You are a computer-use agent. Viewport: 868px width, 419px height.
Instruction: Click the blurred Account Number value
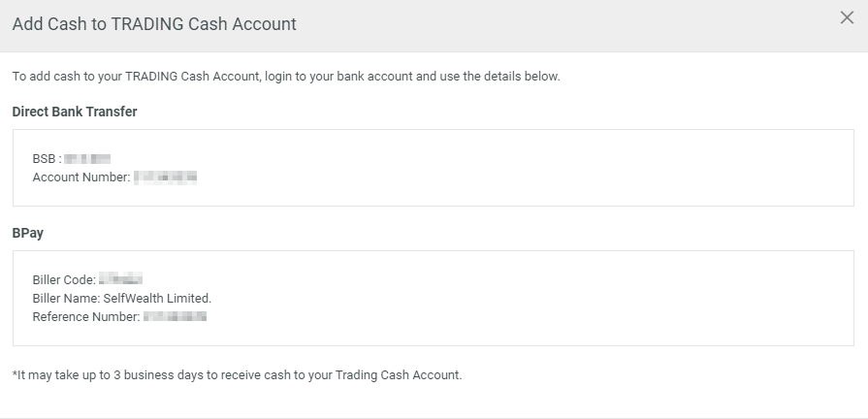point(166,177)
